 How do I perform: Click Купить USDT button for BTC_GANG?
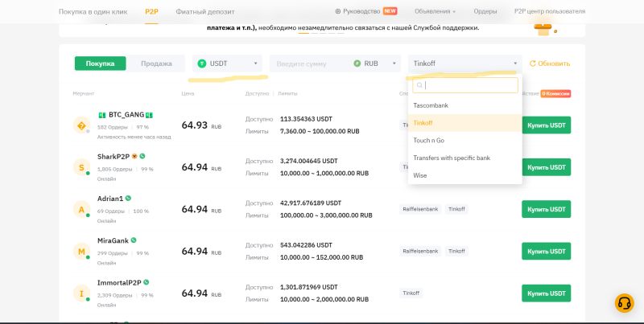click(546, 125)
